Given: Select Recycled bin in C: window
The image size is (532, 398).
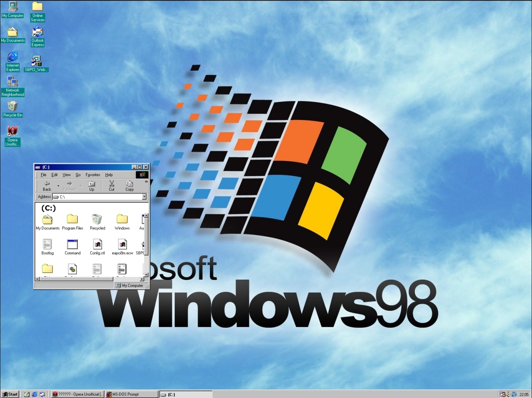Looking at the screenshot, I should [x=97, y=222].
